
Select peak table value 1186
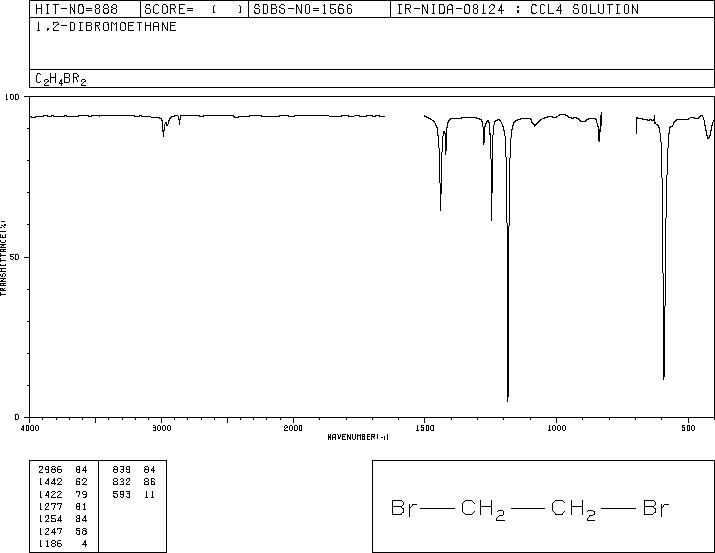(x=50, y=543)
